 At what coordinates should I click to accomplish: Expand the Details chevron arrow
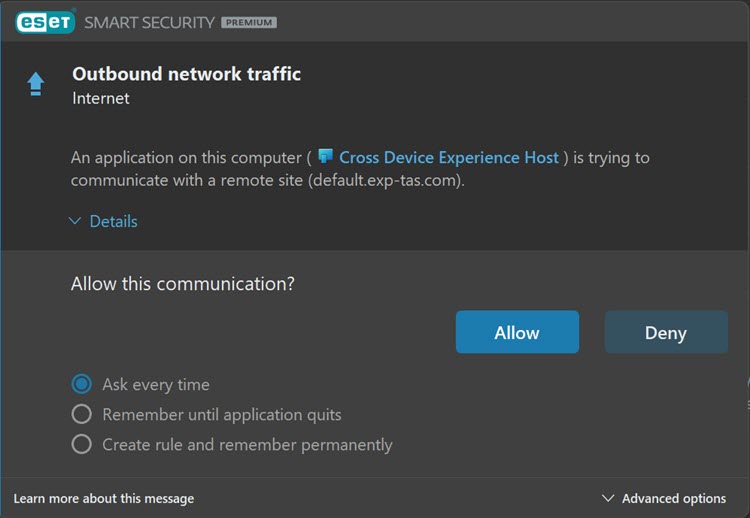click(x=75, y=221)
